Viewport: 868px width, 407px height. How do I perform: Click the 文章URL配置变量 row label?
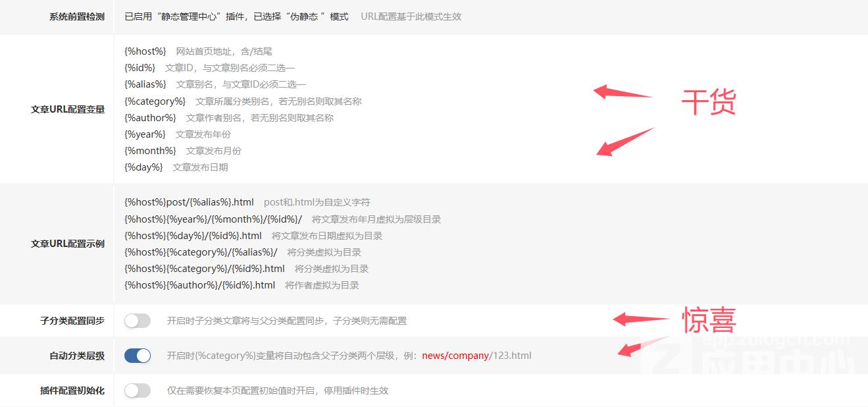tap(68, 109)
